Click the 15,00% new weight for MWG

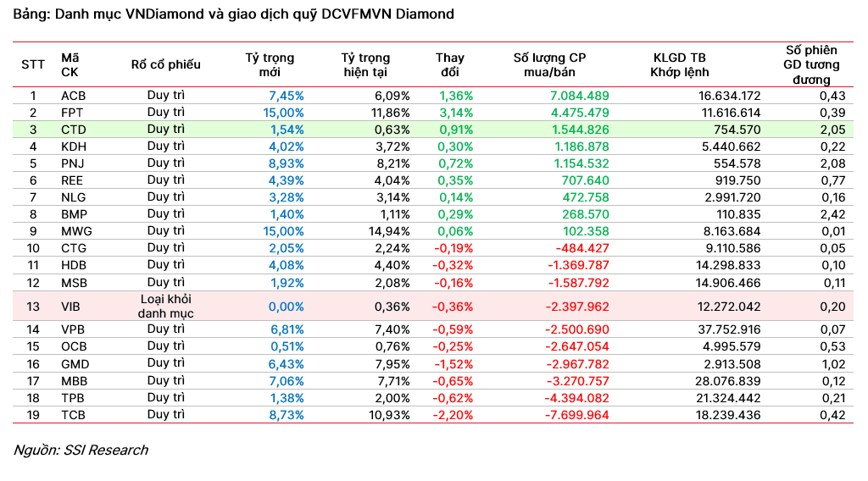pyautogui.click(x=283, y=231)
